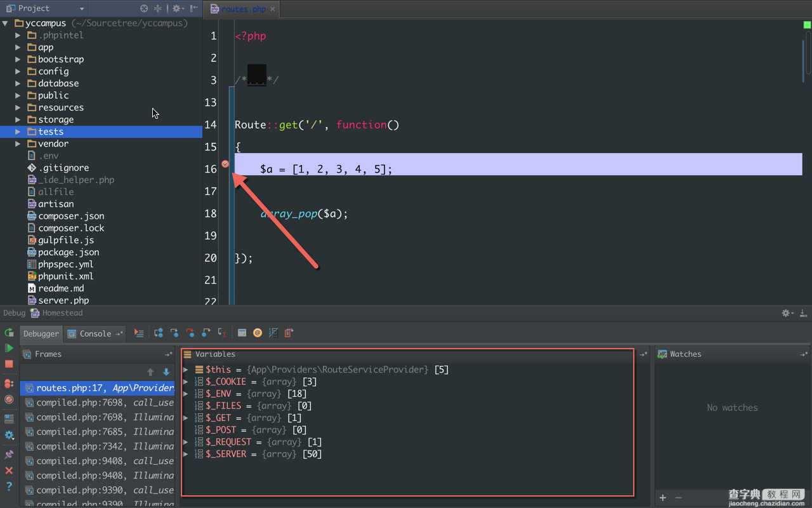Collapse the yccampus root folder
Screen dimensions: 812x508
click(x=5, y=23)
